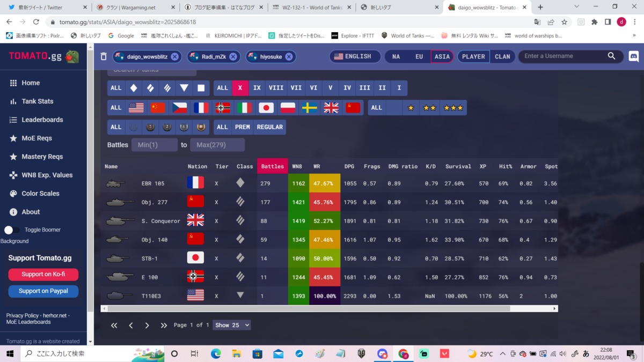The width and height of the screenshot is (644, 362).
Task: Filter by Italy nation flag
Action: coord(245,108)
